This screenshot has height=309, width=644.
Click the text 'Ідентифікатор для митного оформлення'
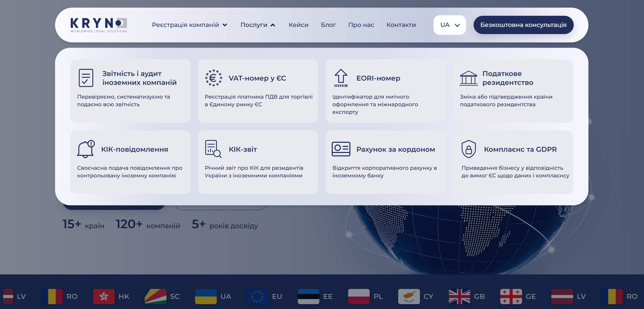pyautogui.click(x=371, y=101)
